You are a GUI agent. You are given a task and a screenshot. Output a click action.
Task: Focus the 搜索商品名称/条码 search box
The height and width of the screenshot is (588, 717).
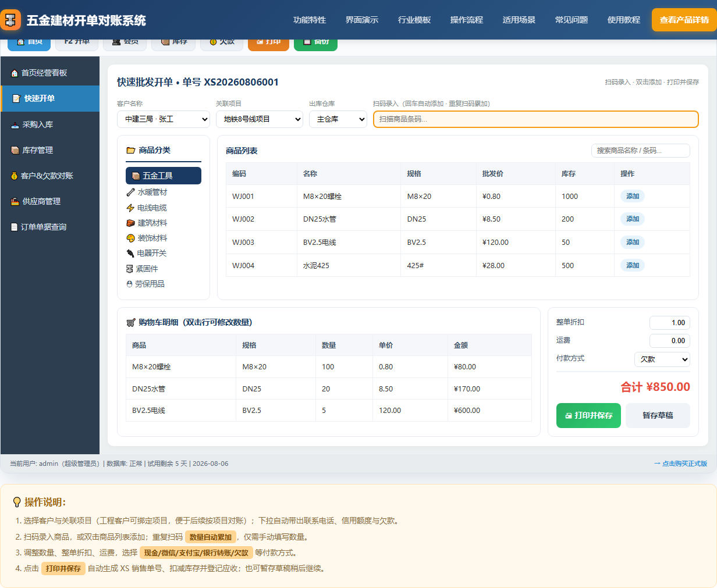click(x=641, y=151)
